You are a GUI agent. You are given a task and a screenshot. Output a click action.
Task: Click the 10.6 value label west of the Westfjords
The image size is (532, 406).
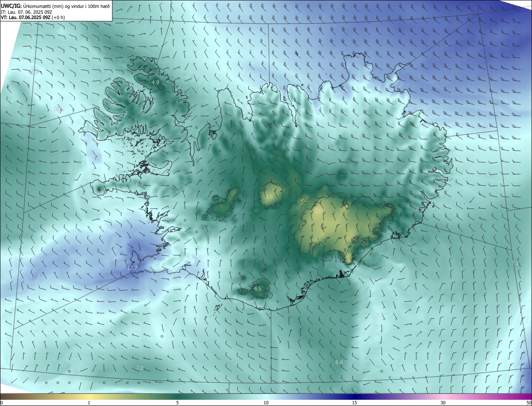coord(58,109)
